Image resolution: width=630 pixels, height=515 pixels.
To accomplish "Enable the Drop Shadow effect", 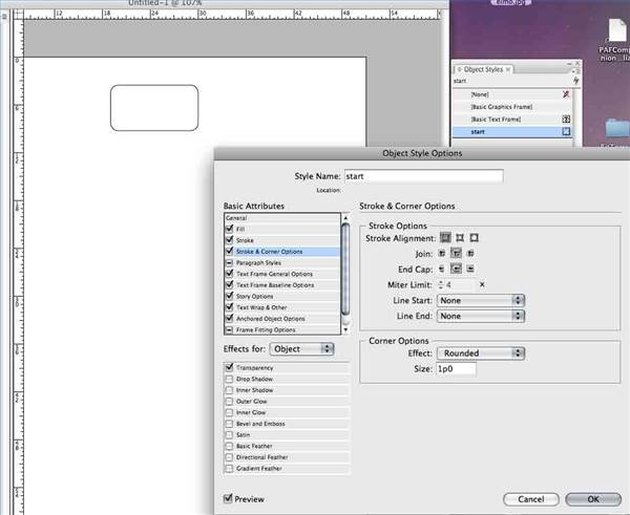I will click(x=229, y=379).
